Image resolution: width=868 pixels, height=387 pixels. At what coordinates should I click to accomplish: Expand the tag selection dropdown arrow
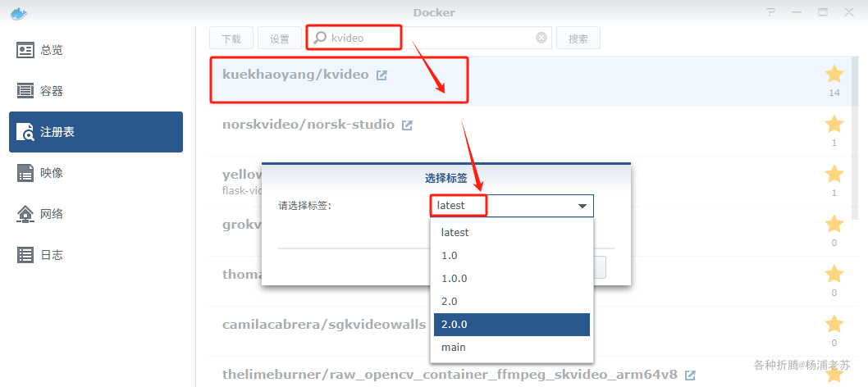[x=582, y=206]
